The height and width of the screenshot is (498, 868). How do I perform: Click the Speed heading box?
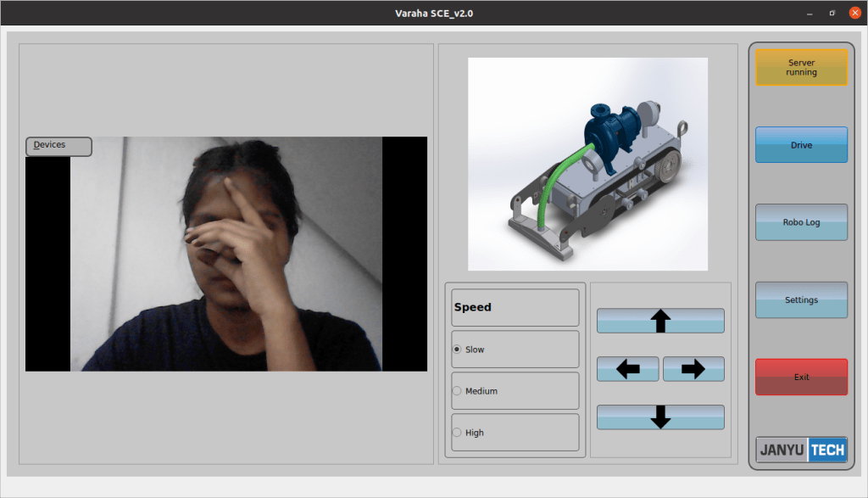pos(515,307)
